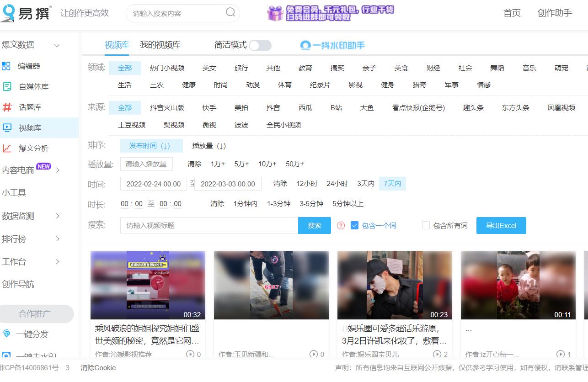
Task: Open 首页 in the top navigation
Action: click(x=512, y=13)
